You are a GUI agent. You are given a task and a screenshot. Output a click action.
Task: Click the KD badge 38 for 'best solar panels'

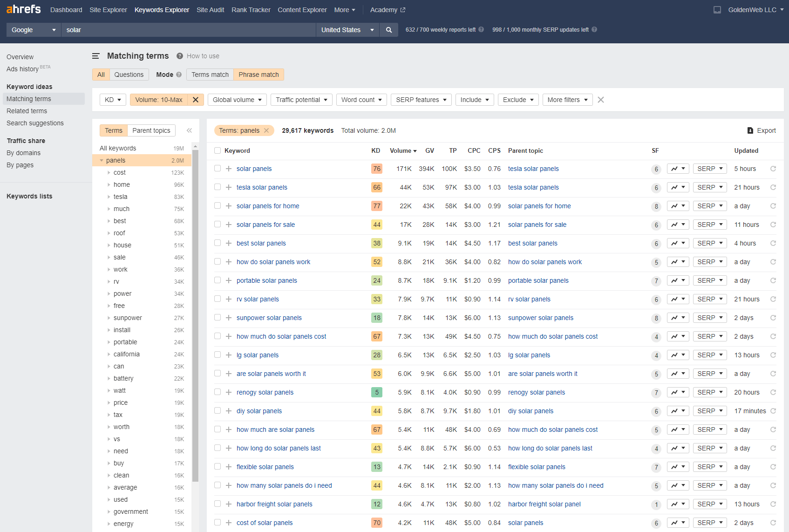pos(377,243)
